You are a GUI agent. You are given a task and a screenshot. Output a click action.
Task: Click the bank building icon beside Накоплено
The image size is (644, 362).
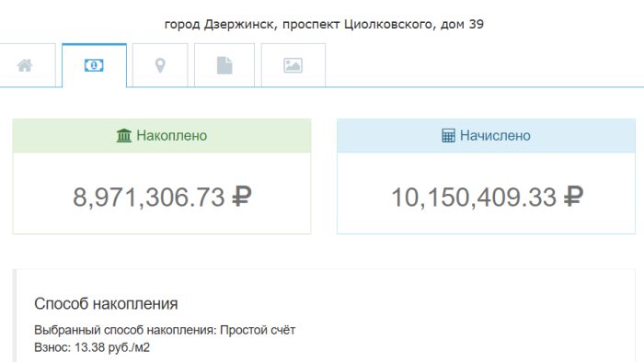pos(123,136)
